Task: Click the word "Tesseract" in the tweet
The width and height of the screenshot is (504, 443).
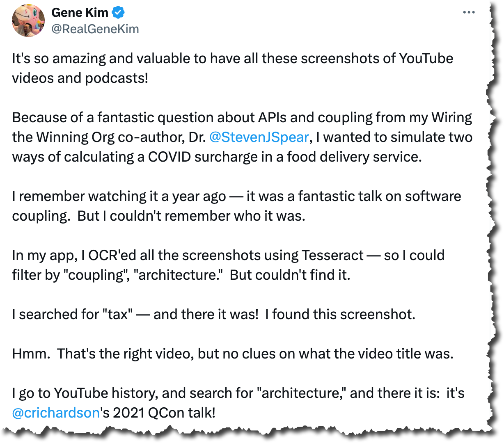Action: point(333,255)
